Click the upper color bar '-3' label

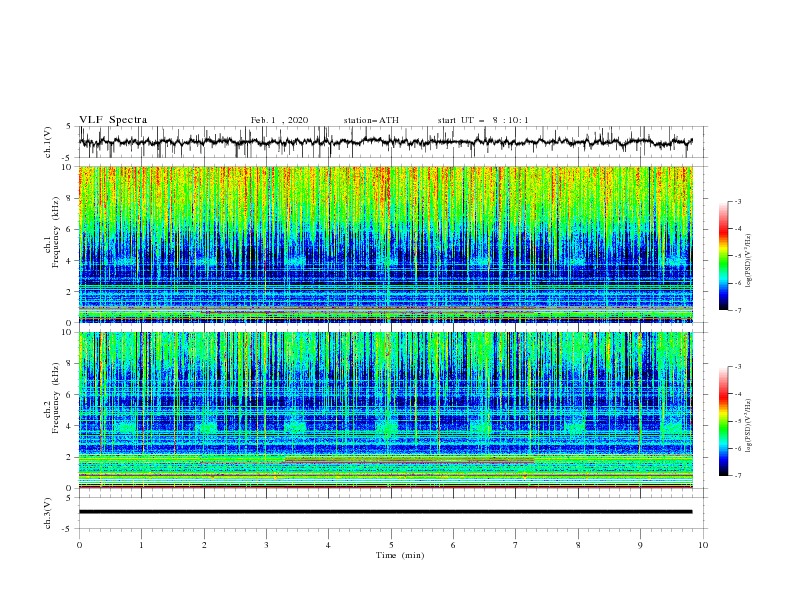[737, 201]
